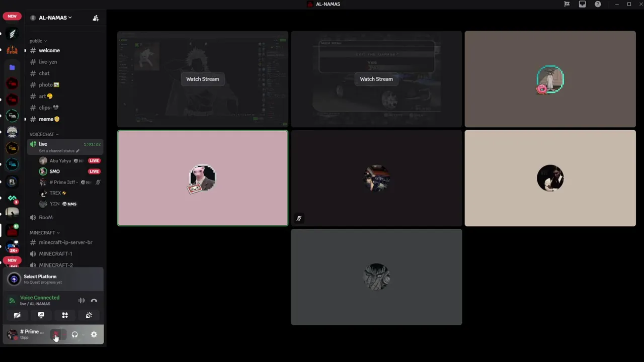The image size is (644, 362).
Task: Open the invite people icon
Action: point(96,18)
